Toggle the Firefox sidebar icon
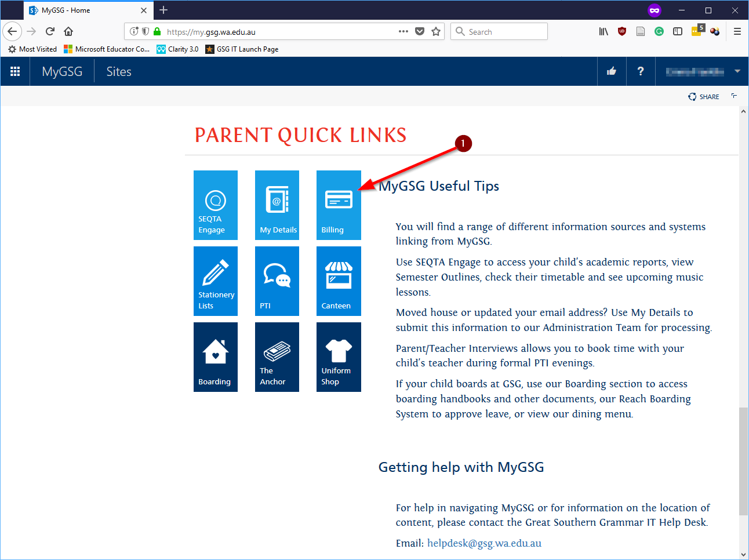749x560 pixels. 678,31
